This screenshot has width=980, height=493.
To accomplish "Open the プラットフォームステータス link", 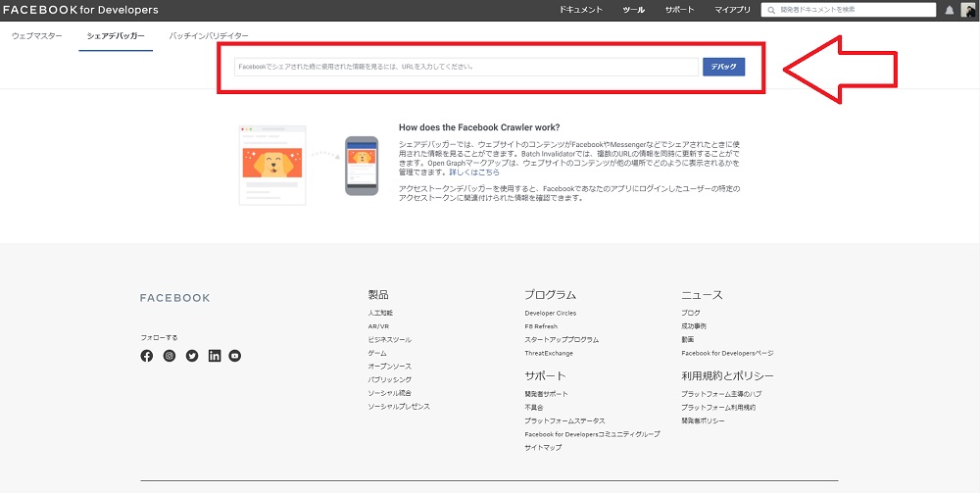I will tap(565, 421).
